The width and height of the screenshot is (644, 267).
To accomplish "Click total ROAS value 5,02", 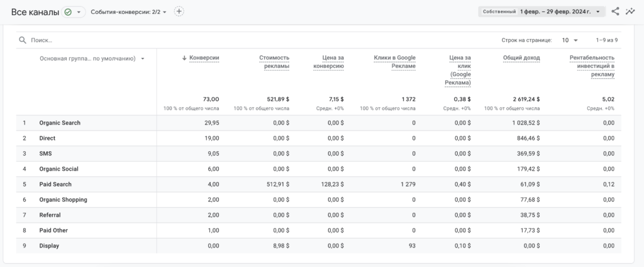I will [609, 99].
